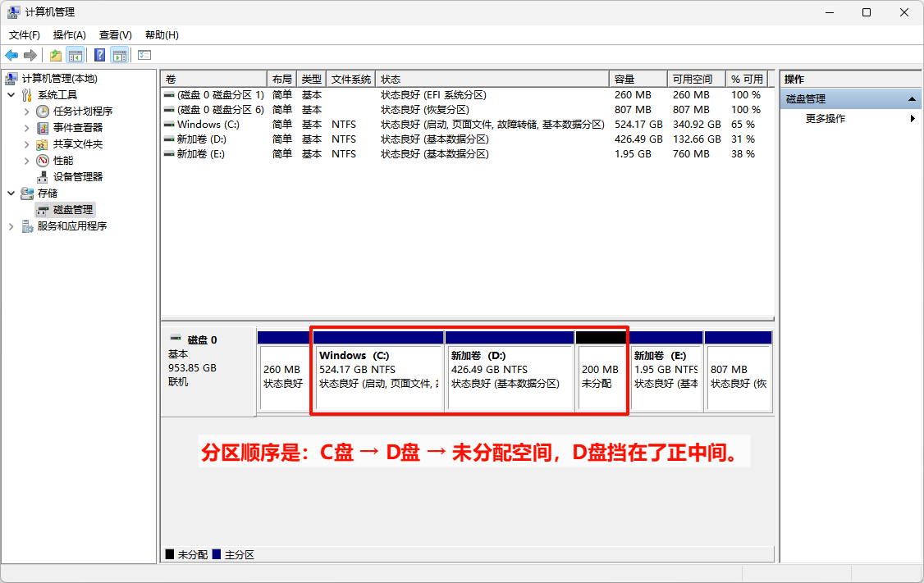Click the 性能 monitor icon
This screenshot has width=924, height=583.
(x=43, y=161)
